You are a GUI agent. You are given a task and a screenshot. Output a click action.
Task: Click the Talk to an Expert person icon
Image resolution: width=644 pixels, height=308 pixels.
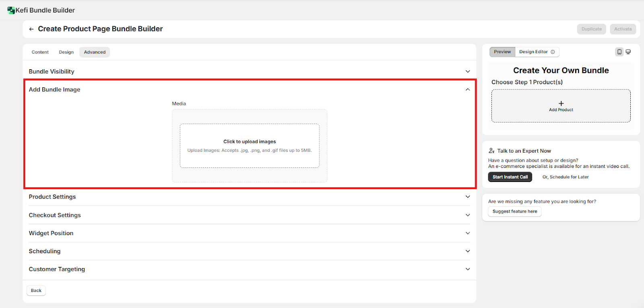tap(491, 151)
